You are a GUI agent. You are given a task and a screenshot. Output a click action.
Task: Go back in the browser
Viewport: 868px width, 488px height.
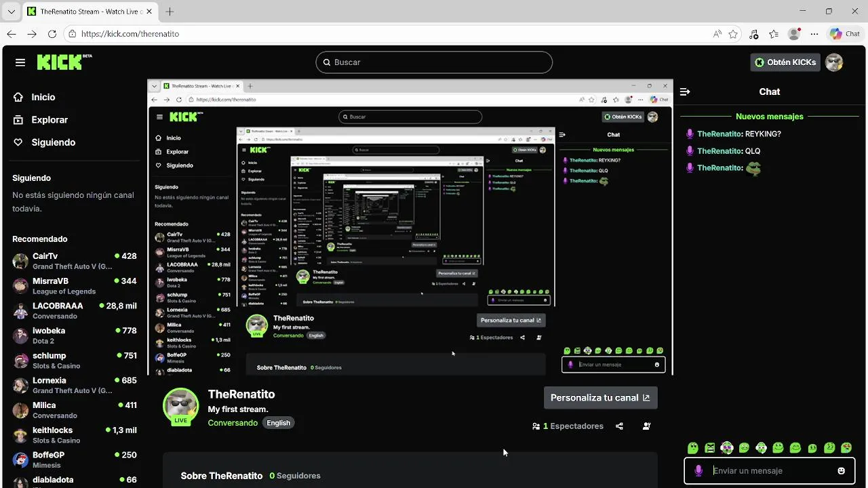(x=12, y=34)
